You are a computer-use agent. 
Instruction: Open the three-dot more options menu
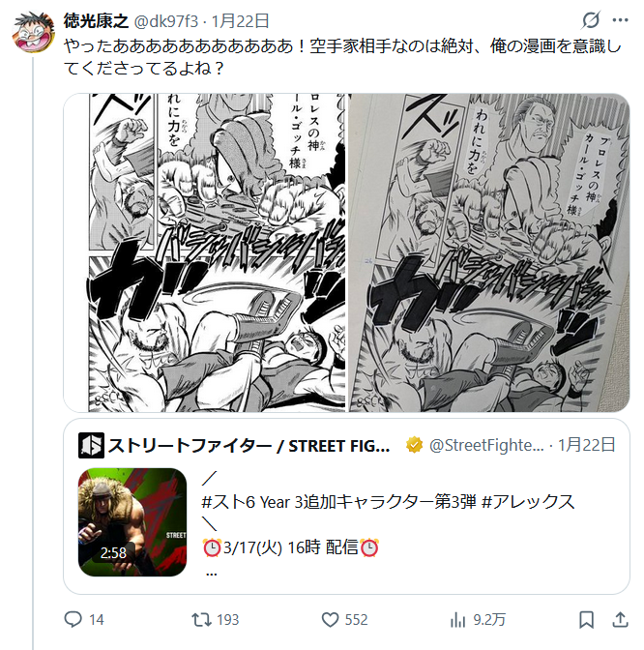coord(620,20)
